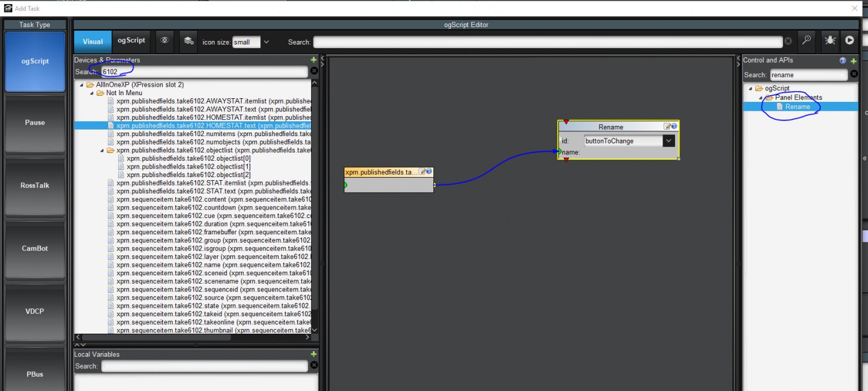Select sequenceitem.take6102.duration parameter
Image resolution: width=868 pixels, height=391 pixels.
[209, 224]
